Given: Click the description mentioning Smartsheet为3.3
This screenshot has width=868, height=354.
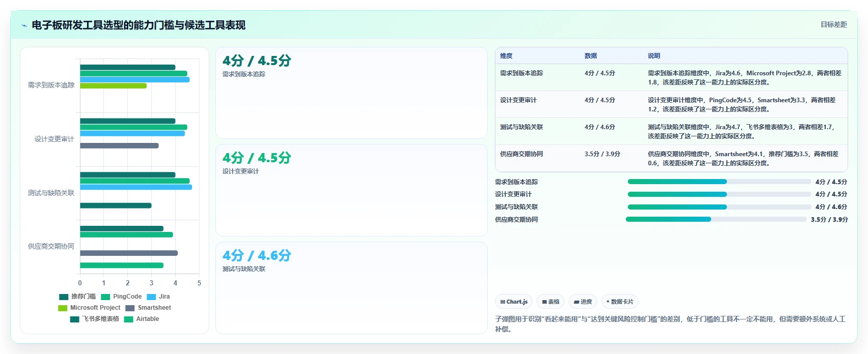Looking at the screenshot, I should coord(742,105).
